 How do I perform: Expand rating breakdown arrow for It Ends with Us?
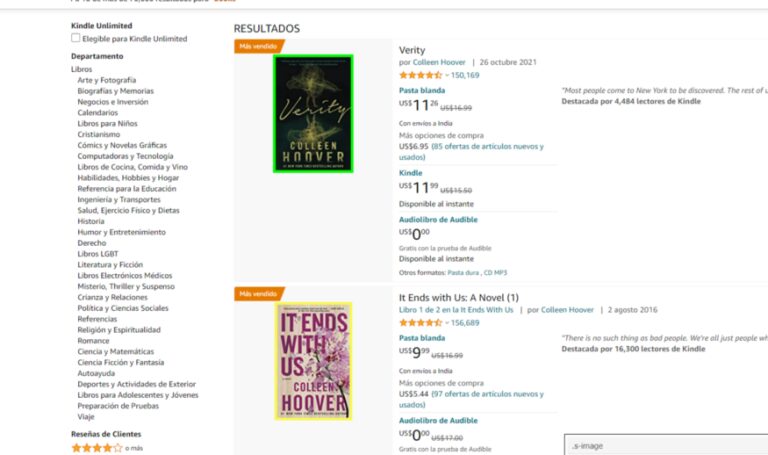point(446,323)
